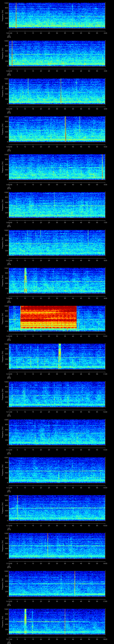Click the red vertical line in 5:05:00 panel
The height and width of the screenshot is (644, 114).
(102, 167)
